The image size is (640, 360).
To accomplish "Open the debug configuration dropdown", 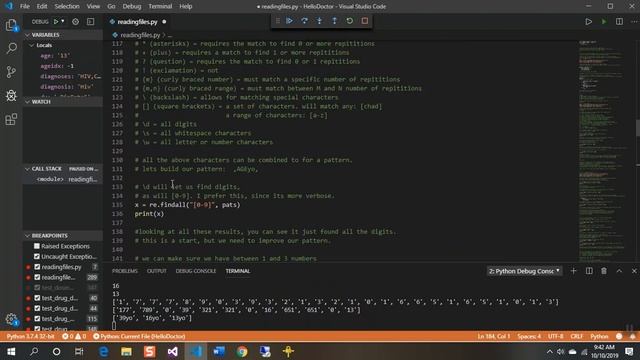I will [x=63, y=21].
